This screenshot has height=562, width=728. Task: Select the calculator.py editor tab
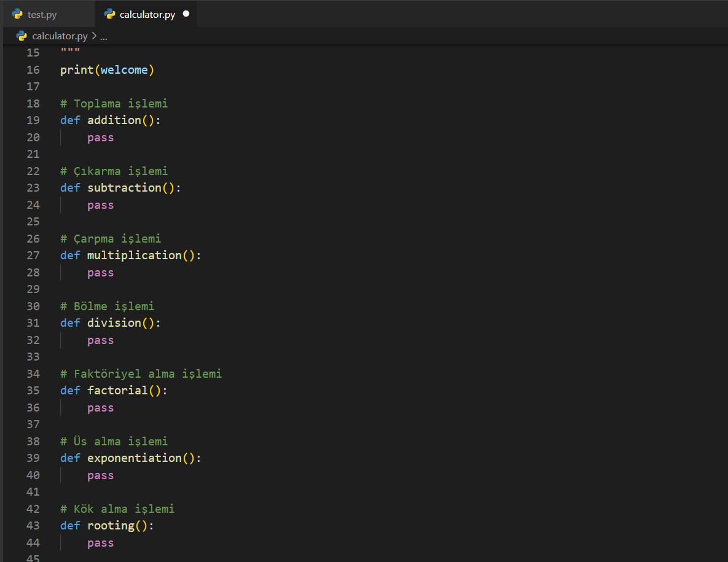[147, 14]
